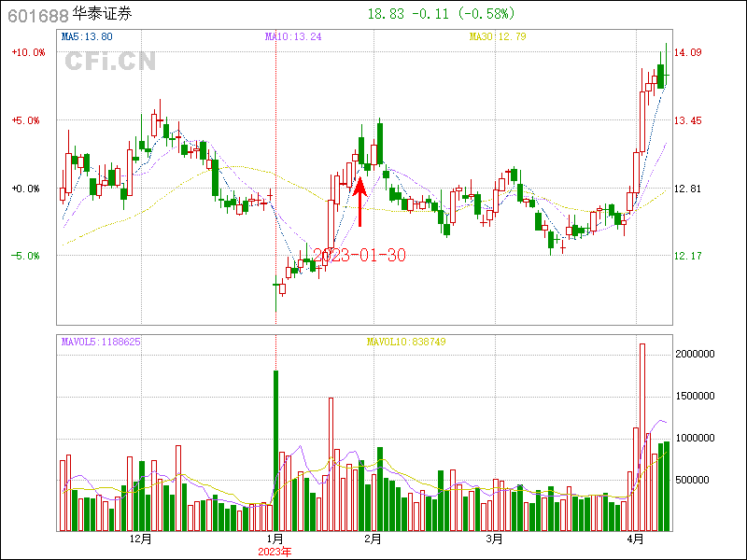The width and height of the screenshot is (747, 560).
Task: Select the 4月 time axis label
Action: click(636, 539)
